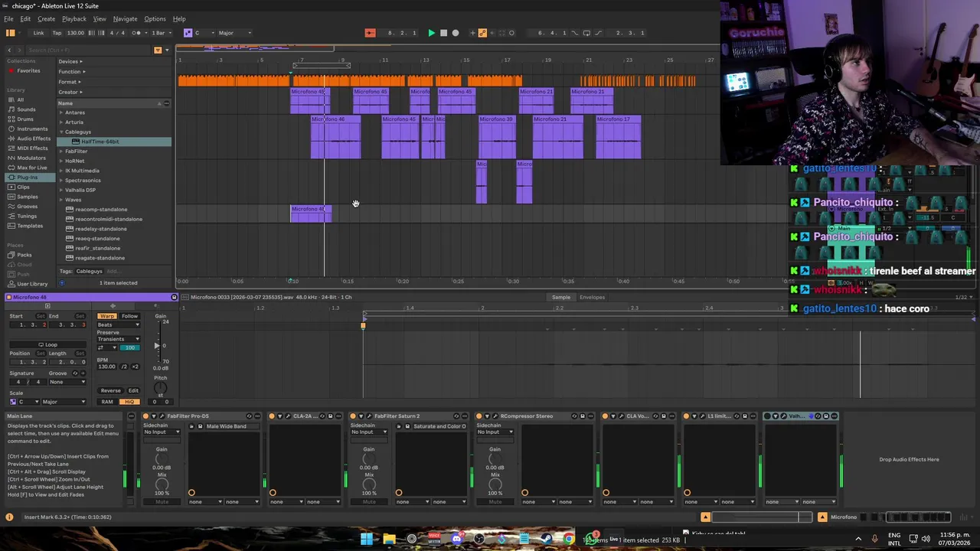Click Edit button in clip view
This screenshot has width=980, height=551.
133,391
